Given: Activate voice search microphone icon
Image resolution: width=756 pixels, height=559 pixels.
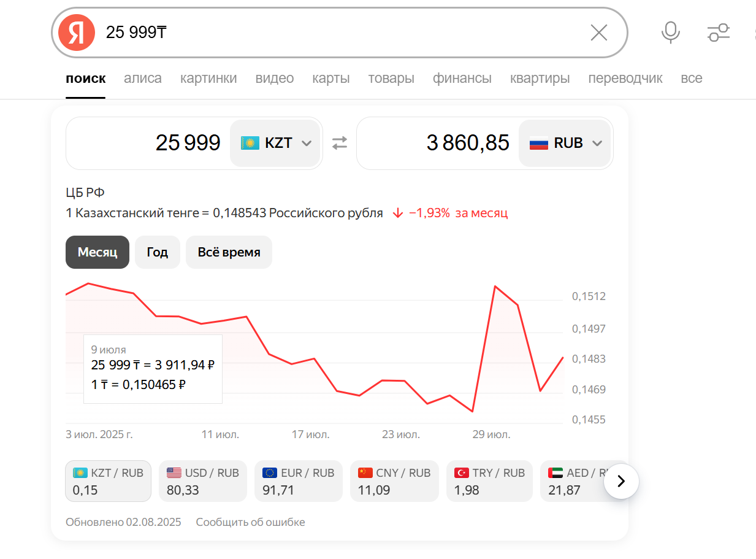Looking at the screenshot, I should tap(670, 33).
